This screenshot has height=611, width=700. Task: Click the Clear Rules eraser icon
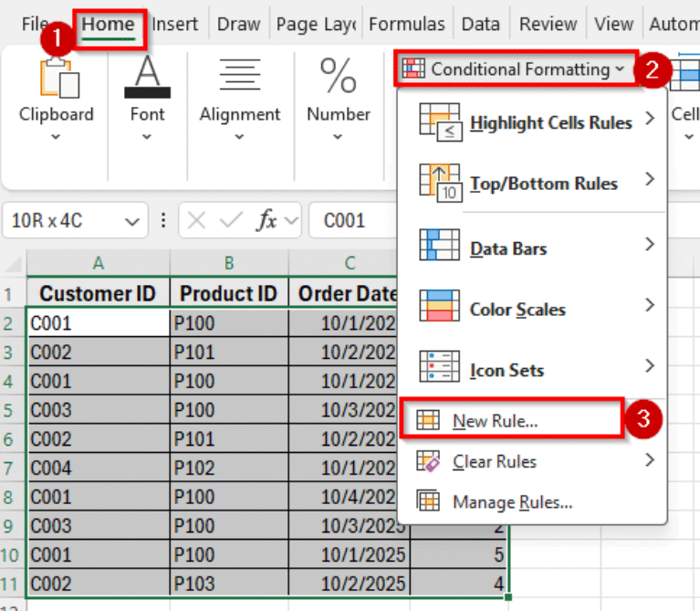(428, 461)
